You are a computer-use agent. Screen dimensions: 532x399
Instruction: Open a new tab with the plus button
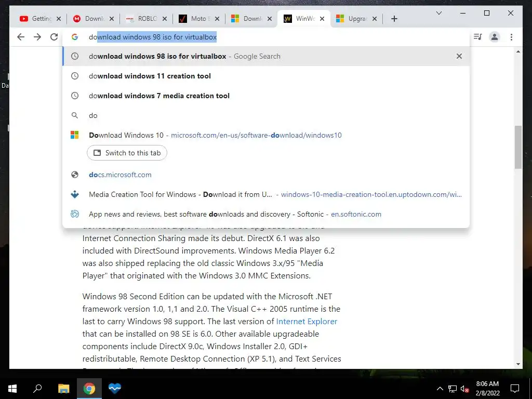point(394,19)
